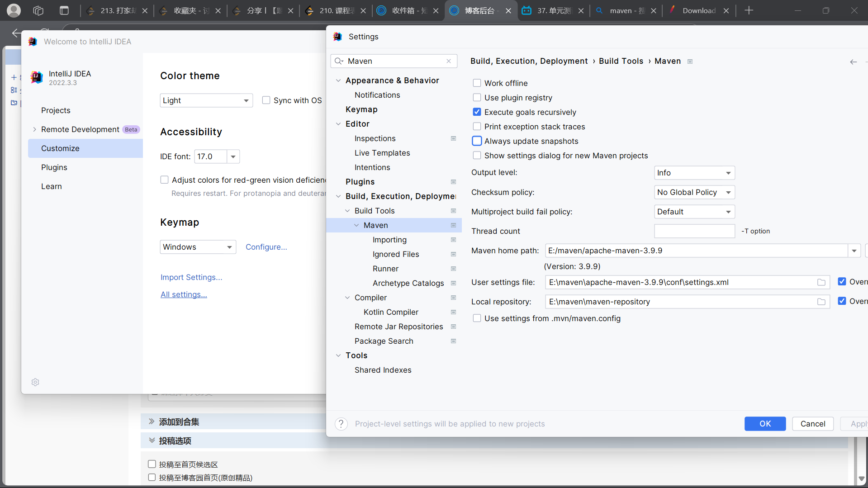Image resolution: width=868 pixels, height=488 pixels.
Task: Click the back arrow in Settings header
Action: tap(853, 62)
